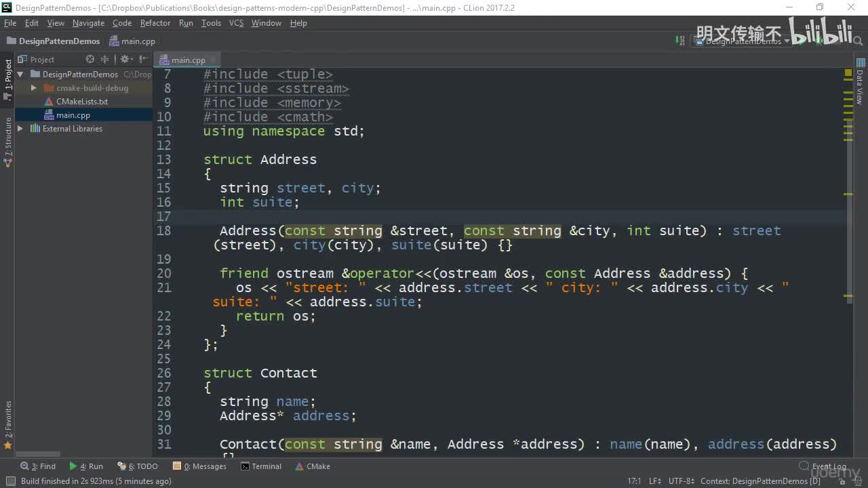Open the 4: Run tool window
This screenshot has height=488, width=868.
[86, 466]
